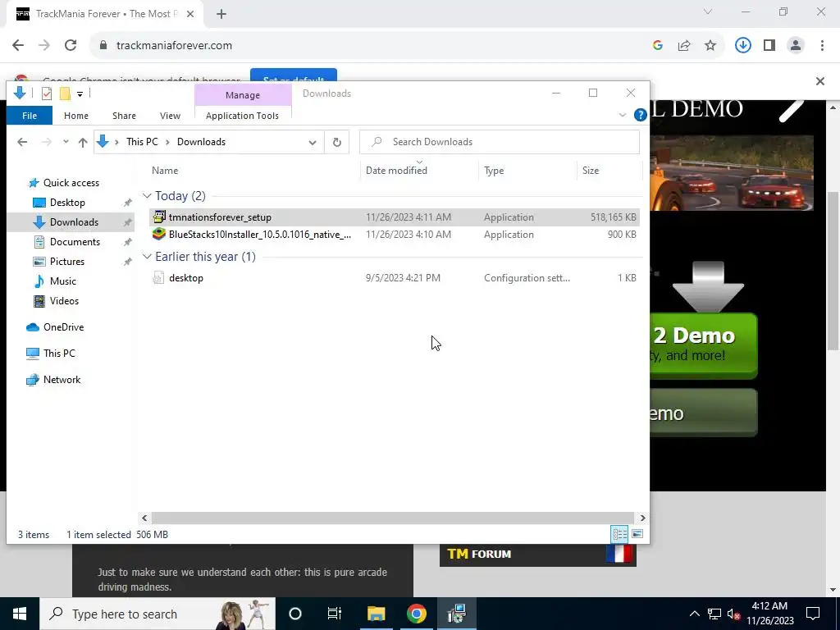Viewport: 840px width, 630px height.
Task: Open Chrome profile avatar icon
Action: (796, 46)
